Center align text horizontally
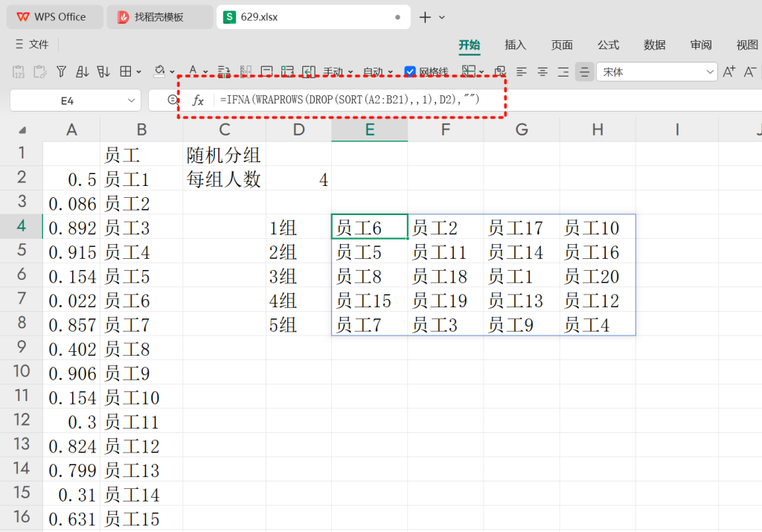Screen dimensions: 762x532 (542, 72)
